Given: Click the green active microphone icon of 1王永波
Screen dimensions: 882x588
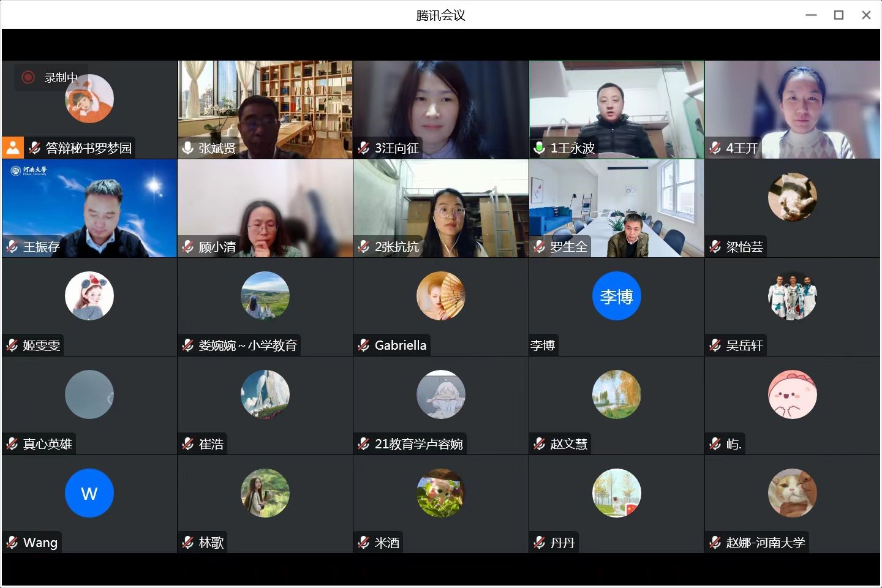Looking at the screenshot, I should (x=540, y=148).
